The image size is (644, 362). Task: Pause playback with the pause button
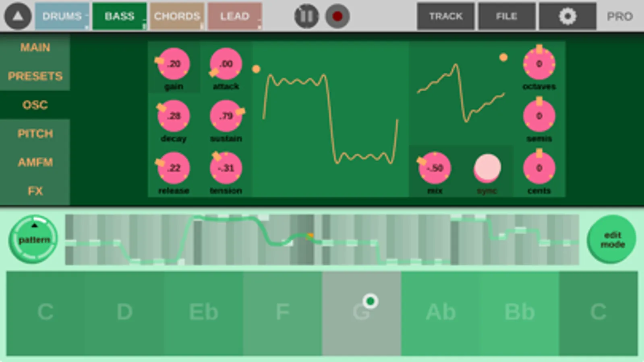coord(306,16)
